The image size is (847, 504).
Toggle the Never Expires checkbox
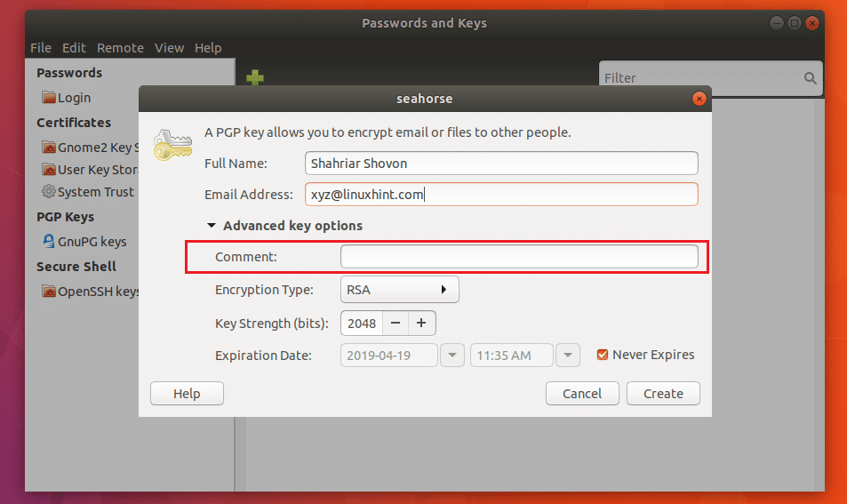click(x=603, y=355)
